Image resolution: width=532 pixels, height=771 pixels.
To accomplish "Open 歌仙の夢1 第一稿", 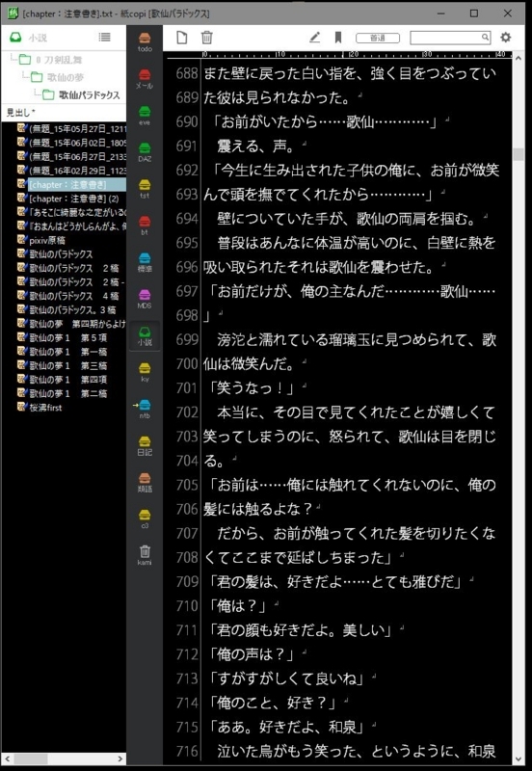I will [x=63, y=351].
